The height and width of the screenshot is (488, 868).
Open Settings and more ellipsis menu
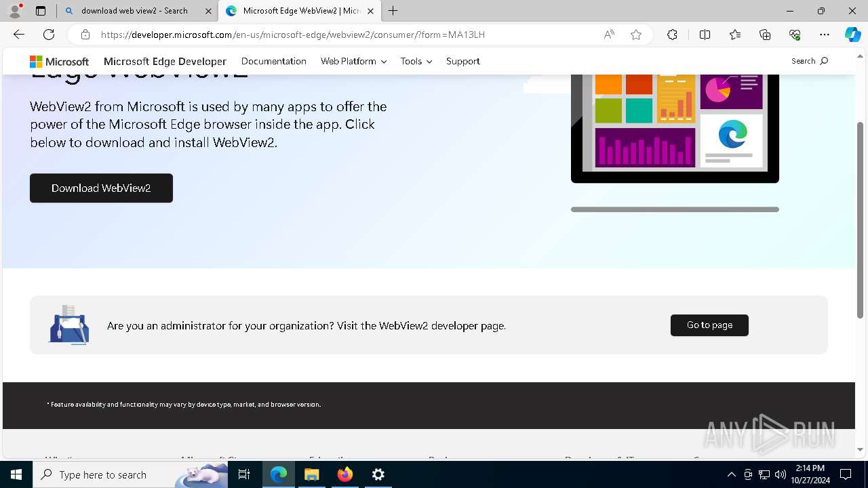point(825,35)
